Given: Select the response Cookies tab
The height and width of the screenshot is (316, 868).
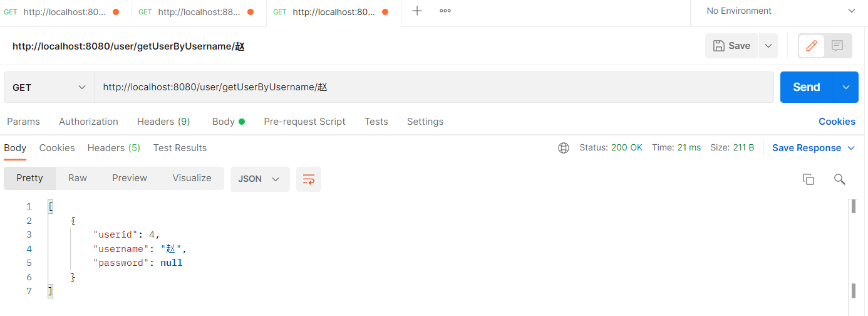Looking at the screenshot, I should pyautogui.click(x=57, y=148).
